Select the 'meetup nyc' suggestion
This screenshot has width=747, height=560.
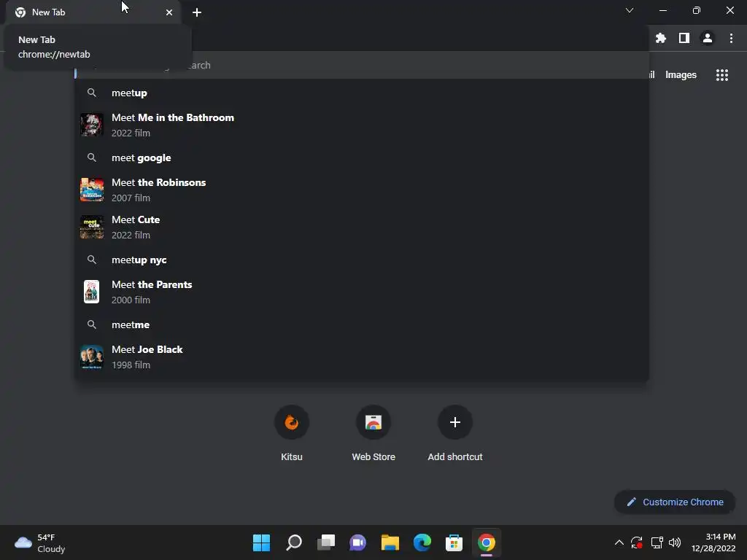tap(362, 260)
